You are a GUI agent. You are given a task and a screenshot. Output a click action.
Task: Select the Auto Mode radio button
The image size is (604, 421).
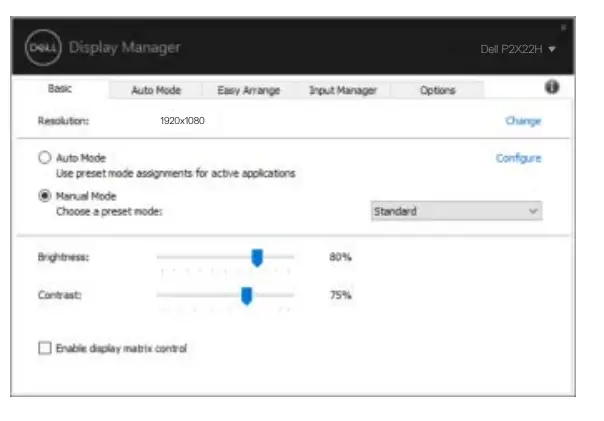(x=44, y=158)
